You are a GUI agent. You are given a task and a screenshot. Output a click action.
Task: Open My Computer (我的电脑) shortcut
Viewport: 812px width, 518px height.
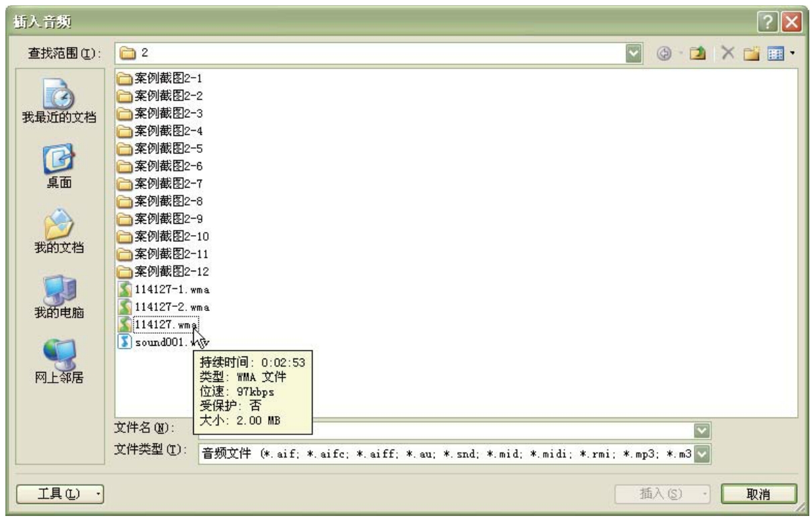pos(58,296)
